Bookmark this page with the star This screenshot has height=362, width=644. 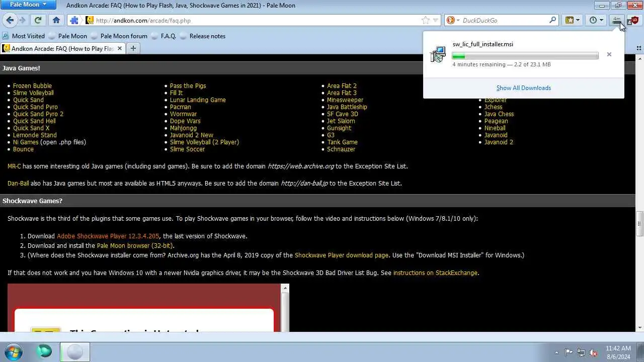coord(426,21)
